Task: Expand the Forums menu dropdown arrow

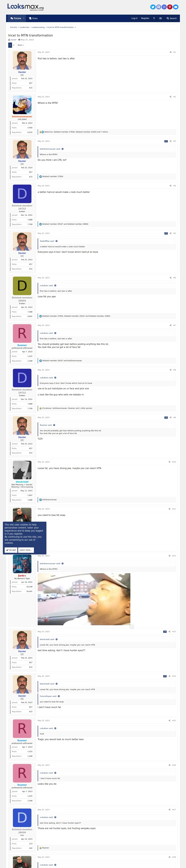Action: coord(24,18)
